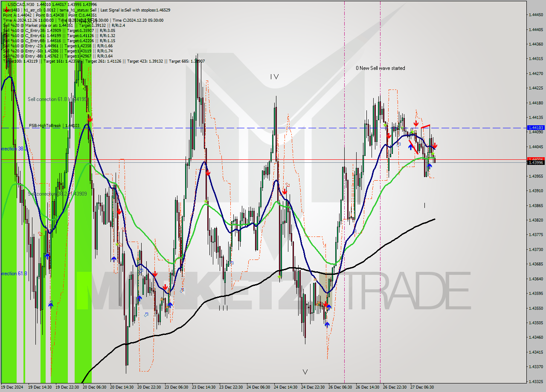Viewport: 546px width, 392px height.
Task: Click the 1.43910 price axis label
Action: click(x=536, y=190)
